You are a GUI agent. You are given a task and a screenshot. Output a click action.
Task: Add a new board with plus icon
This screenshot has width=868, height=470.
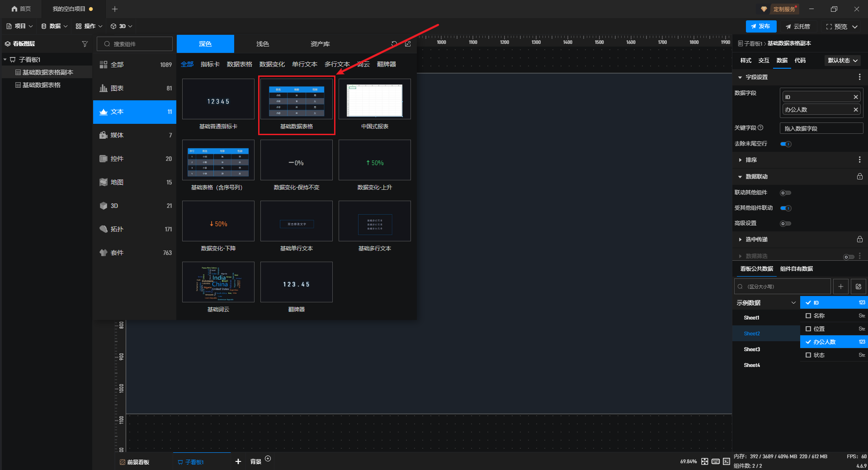[238, 461]
